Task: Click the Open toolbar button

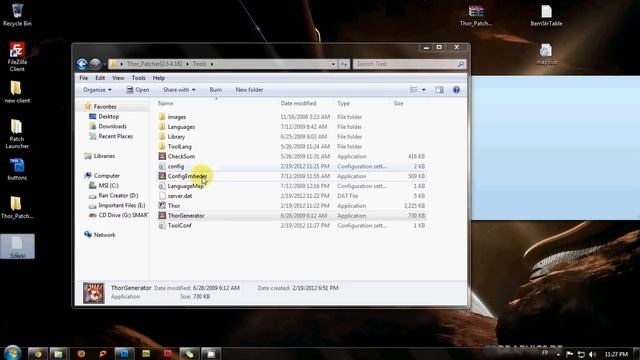Action: pyautogui.click(x=138, y=90)
